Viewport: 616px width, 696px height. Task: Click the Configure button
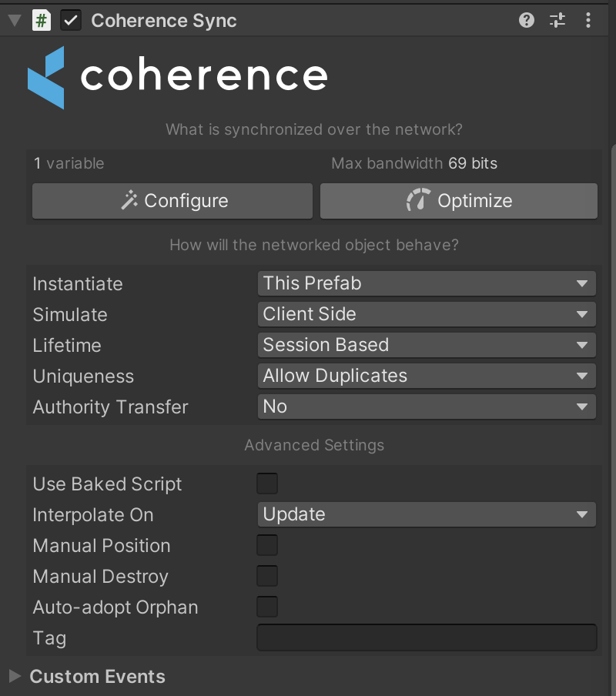click(172, 201)
